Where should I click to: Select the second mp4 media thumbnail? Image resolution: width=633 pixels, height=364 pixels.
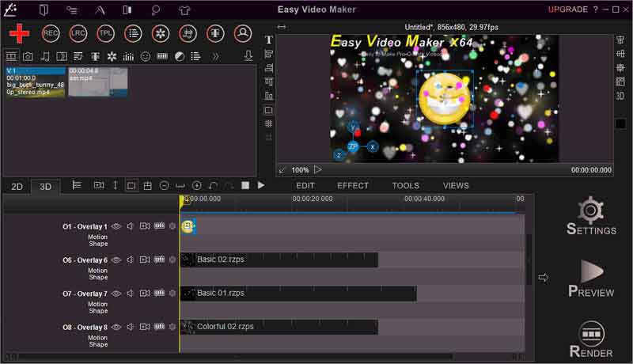(98, 82)
